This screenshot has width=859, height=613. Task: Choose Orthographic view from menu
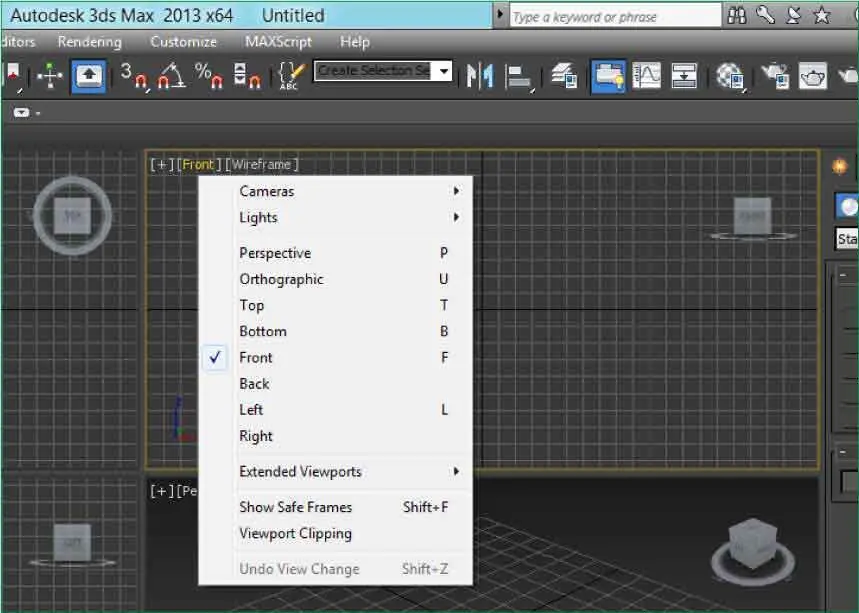point(335,279)
